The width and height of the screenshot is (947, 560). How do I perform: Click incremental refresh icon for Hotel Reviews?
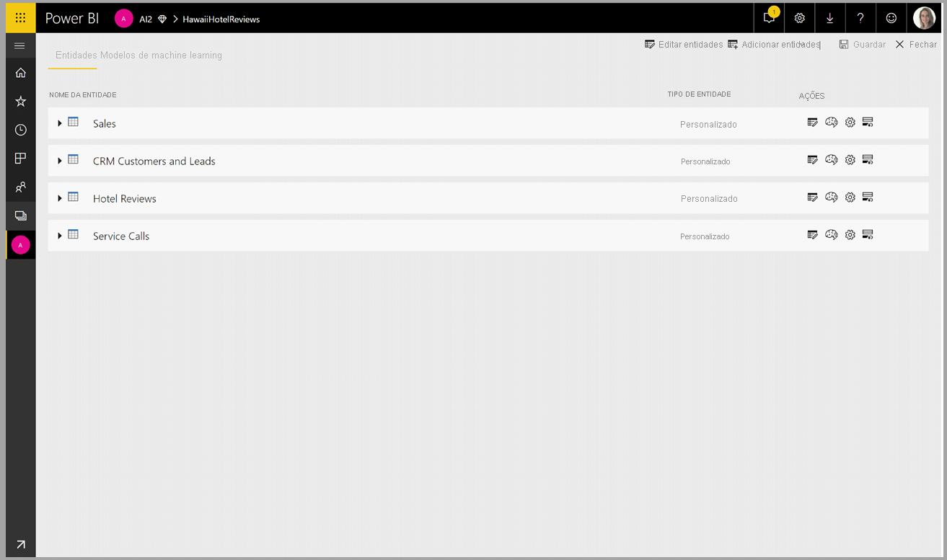click(868, 197)
